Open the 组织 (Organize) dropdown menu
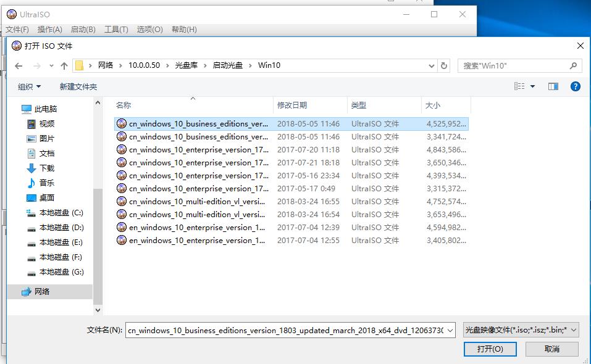This screenshot has height=364, width=591. pos(29,87)
